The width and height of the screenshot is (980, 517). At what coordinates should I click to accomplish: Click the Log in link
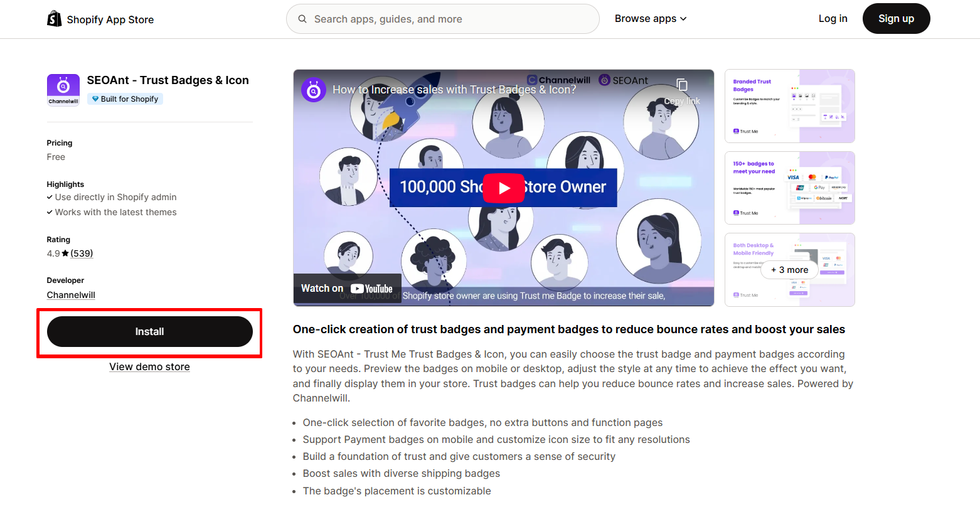pyautogui.click(x=833, y=19)
